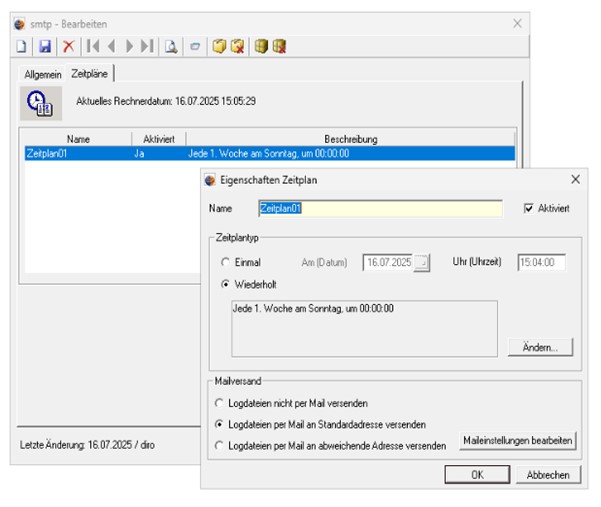The height and width of the screenshot is (507, 601).
Task: Click the Name input field with Zeitplan01
Action: click(380, 208)
